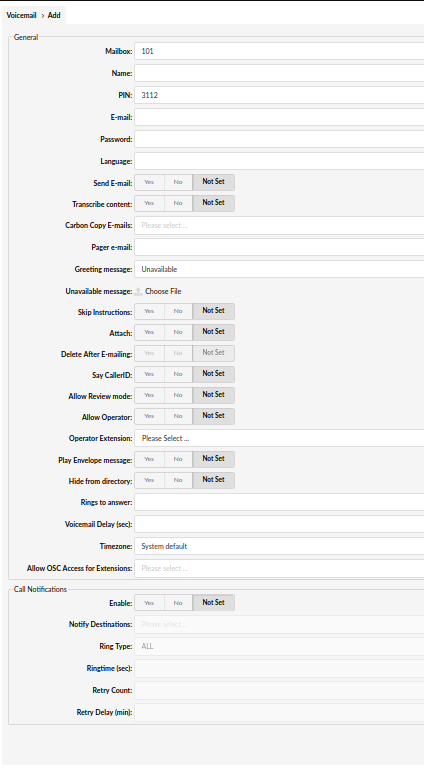Select No for Attach option

point(178,333)
